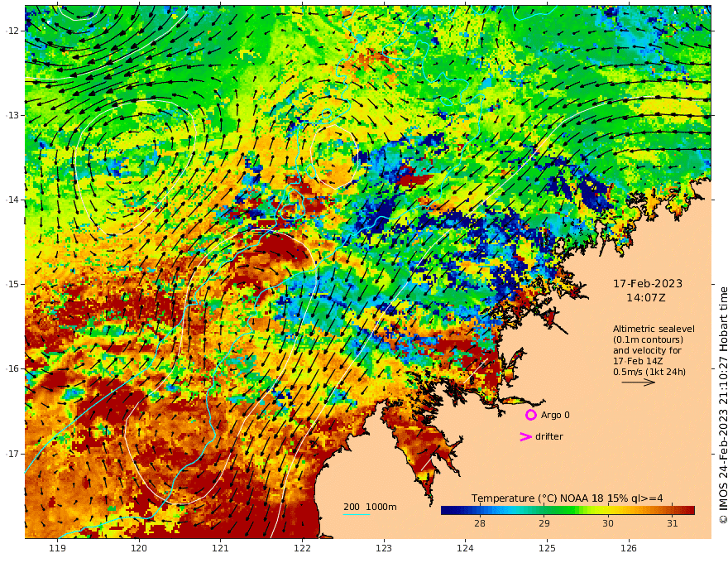This screenshot has height=563, width=728.
Task: Click the Temperature NOAA 18 colorbar title
Action: (x=567, y=498)
